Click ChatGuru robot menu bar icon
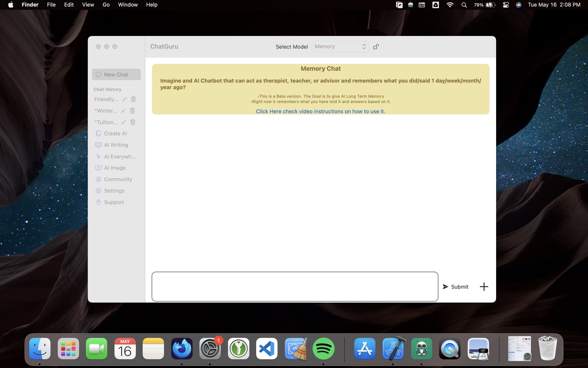The height and width of the screenshot is (368, 588). tap(410, 5)
